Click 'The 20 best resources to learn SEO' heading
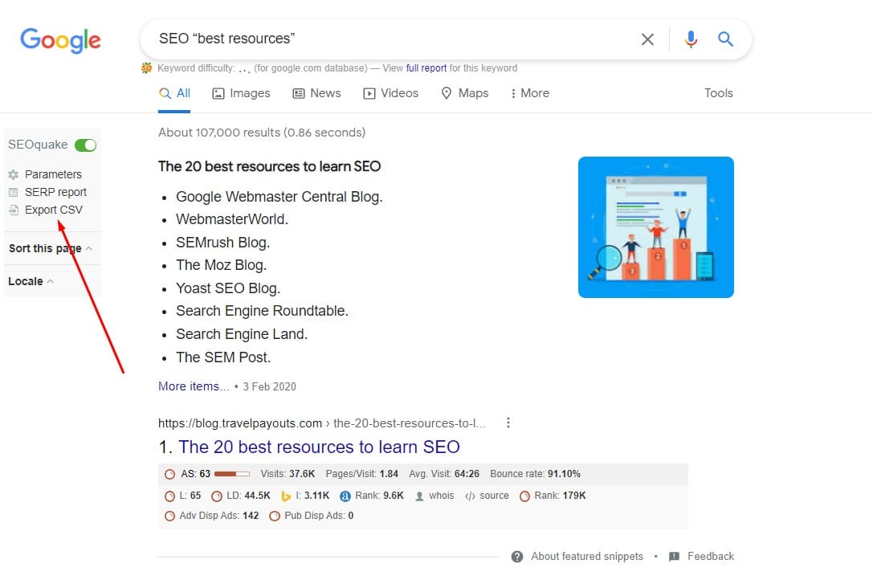The width and height of the screenshot is (873, 588). [x=270, y=166]
